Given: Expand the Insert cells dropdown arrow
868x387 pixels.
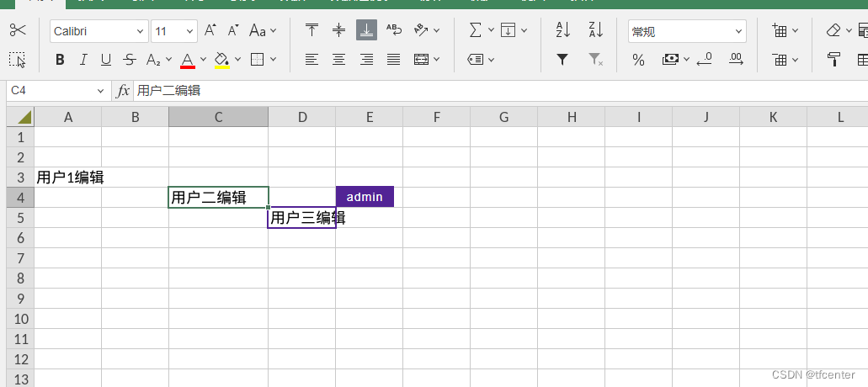Looking at the screenshot, I should pos(796,30).
